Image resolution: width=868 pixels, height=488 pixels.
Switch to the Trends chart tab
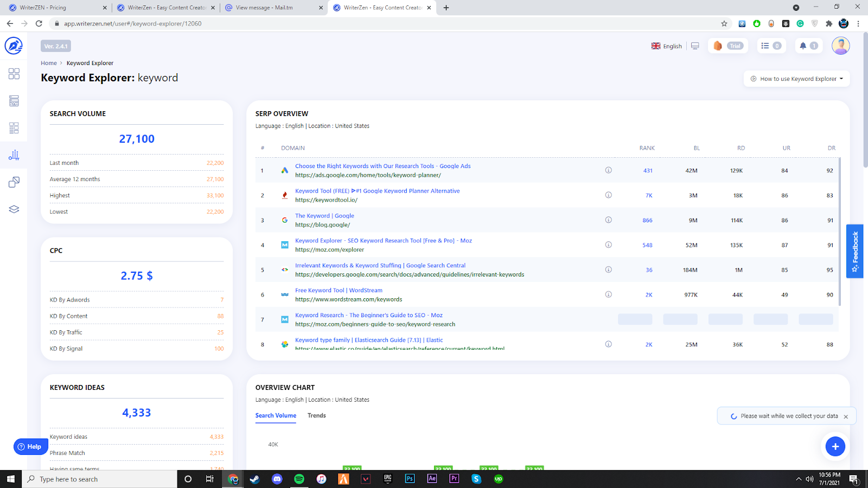(317, 416)
